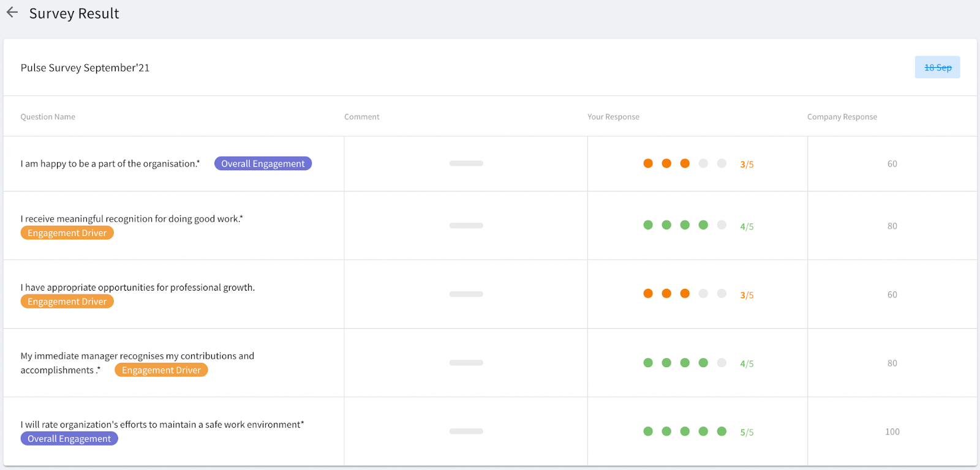Click company response 100 in safe work environment row

coord(892,431)
